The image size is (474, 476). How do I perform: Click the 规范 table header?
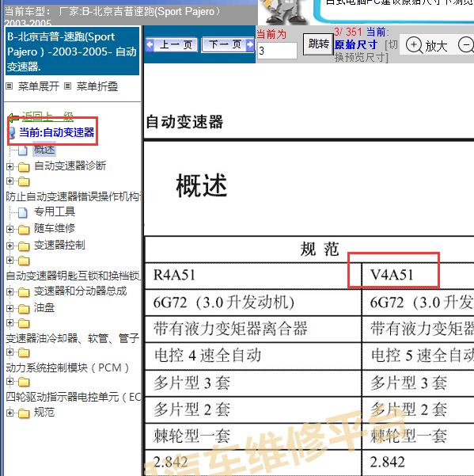click(320, 249)
